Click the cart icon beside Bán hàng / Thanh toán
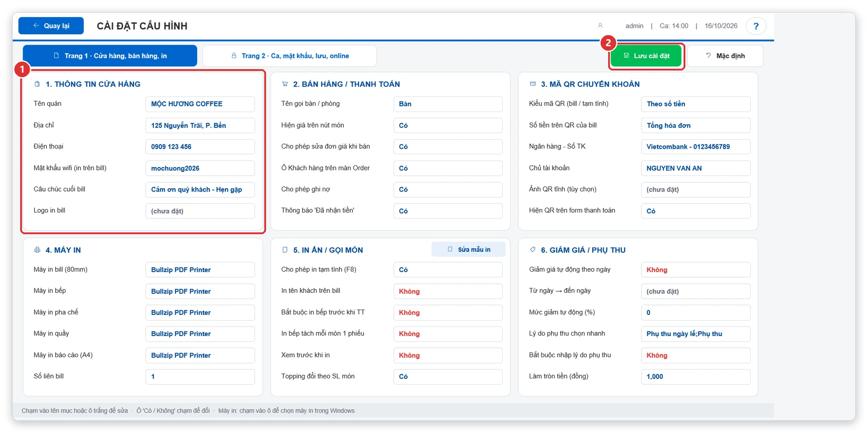868x433 pixels. pos(285,84)
